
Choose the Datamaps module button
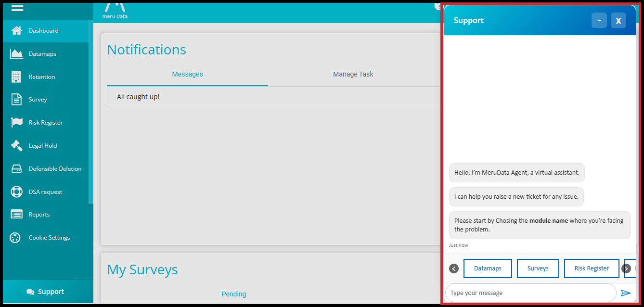click(x=488, y=269)
